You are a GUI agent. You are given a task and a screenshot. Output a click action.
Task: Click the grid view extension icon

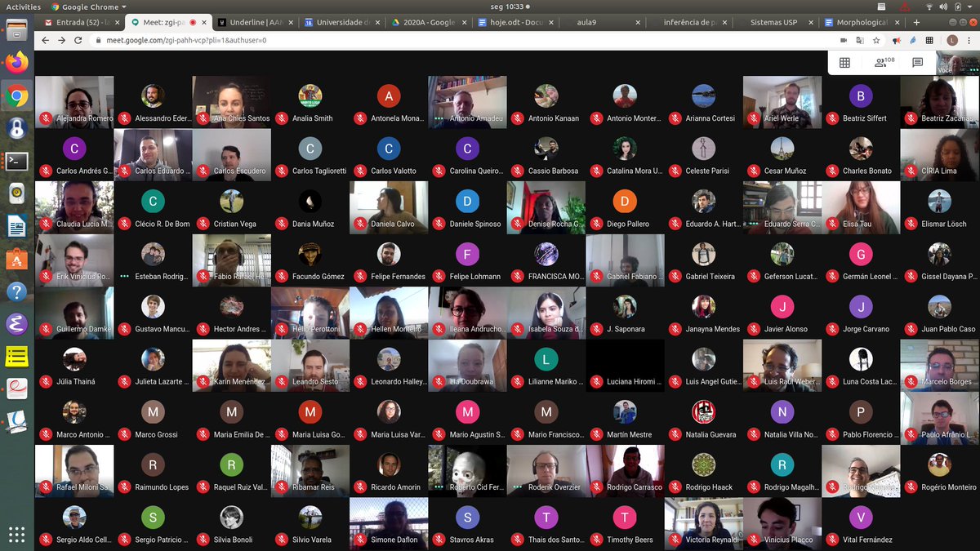(929, 40)
